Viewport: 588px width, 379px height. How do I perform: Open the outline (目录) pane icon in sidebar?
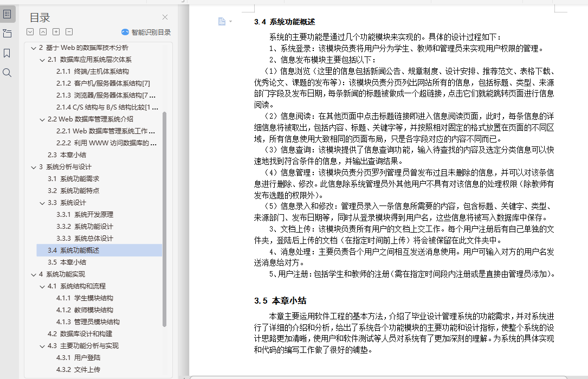point(7,14)
